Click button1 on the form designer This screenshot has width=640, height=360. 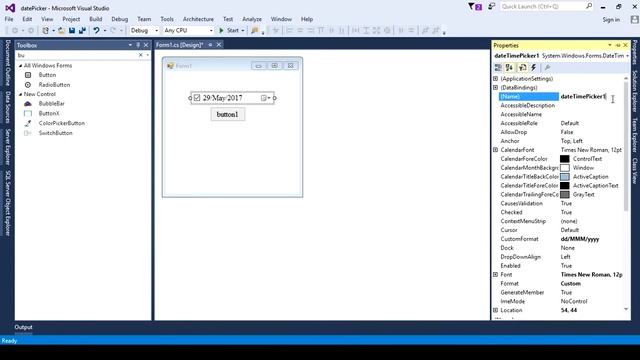227,114
